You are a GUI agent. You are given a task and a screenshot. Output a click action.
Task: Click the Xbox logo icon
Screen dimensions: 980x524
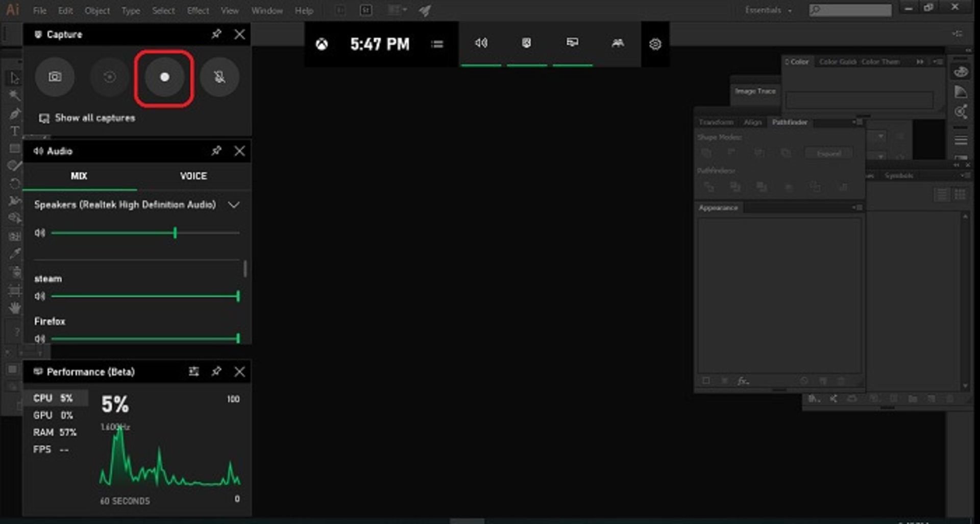pos(322,44)
